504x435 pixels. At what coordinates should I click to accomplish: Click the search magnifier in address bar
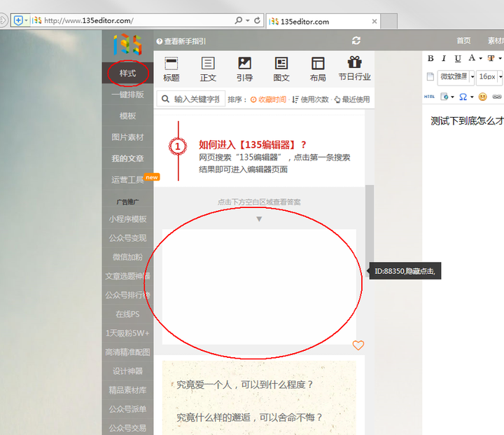pos(238,20)
